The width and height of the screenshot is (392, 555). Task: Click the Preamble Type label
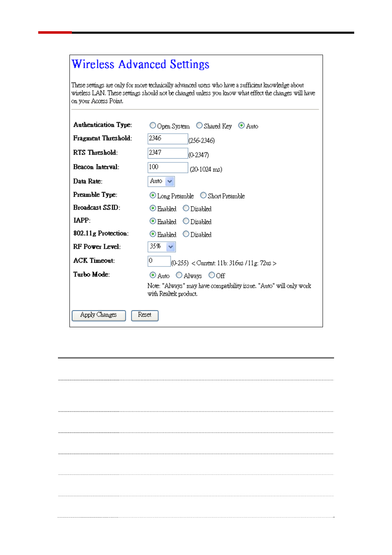click(95, 195)
